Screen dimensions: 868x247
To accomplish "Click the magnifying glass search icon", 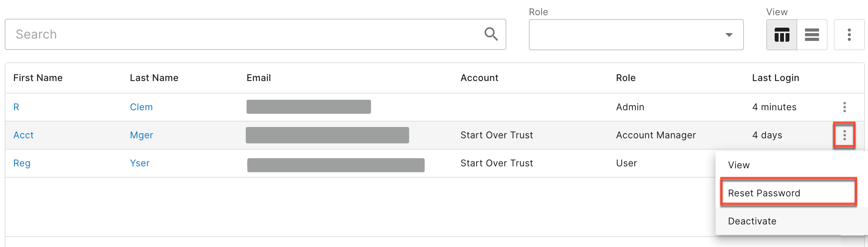I will pyautogui.click(x=491, y=34).
